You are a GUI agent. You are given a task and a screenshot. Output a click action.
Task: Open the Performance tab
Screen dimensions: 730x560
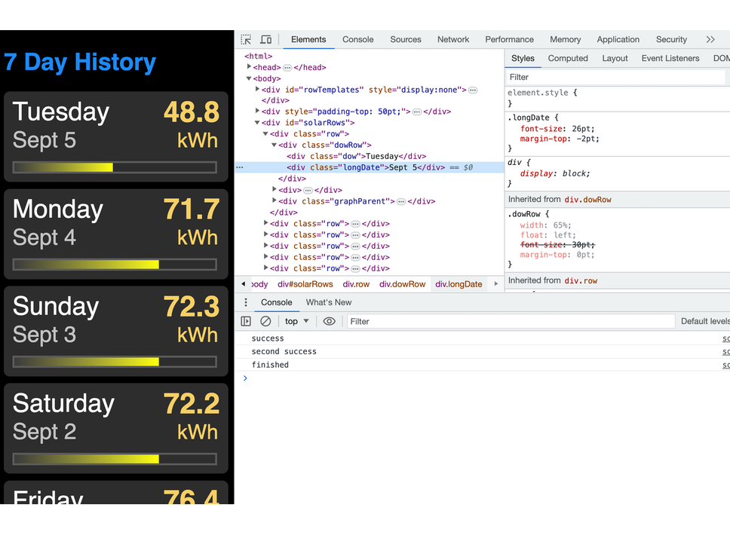click(509, 39)
